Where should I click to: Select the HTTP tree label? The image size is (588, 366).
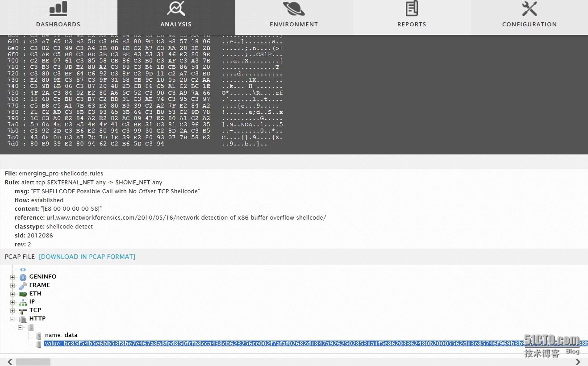pos(38,318)
